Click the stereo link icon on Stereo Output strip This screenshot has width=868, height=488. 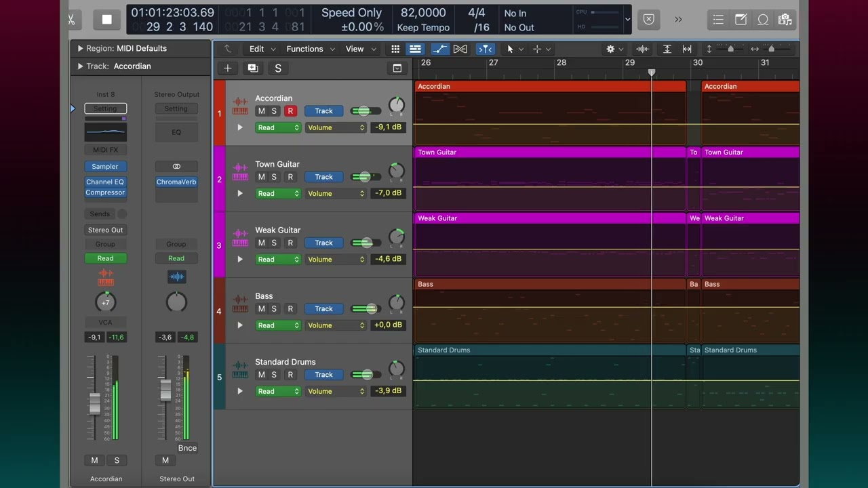(176, 166)
